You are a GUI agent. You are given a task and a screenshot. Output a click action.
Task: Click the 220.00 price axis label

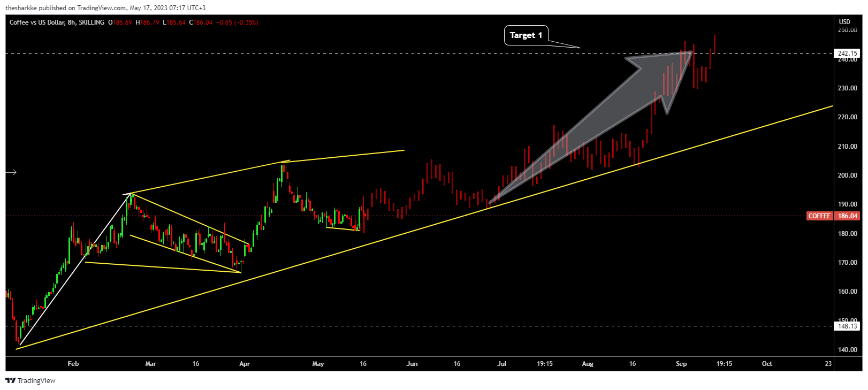(847, 117)
